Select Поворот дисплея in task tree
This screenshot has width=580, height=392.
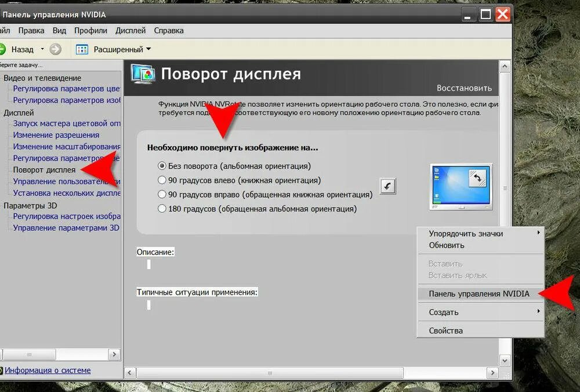click(44, 170)
